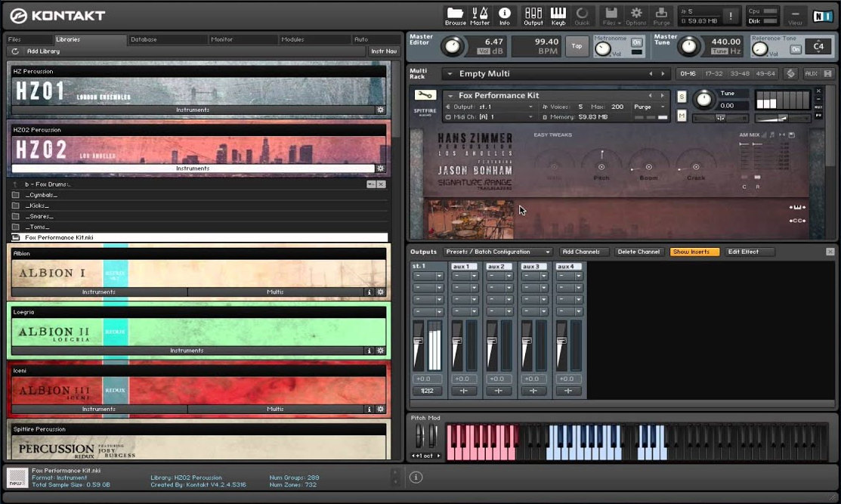Minimize the View using the View icon
The image size is (841, 504).
[x=796, y=16]
